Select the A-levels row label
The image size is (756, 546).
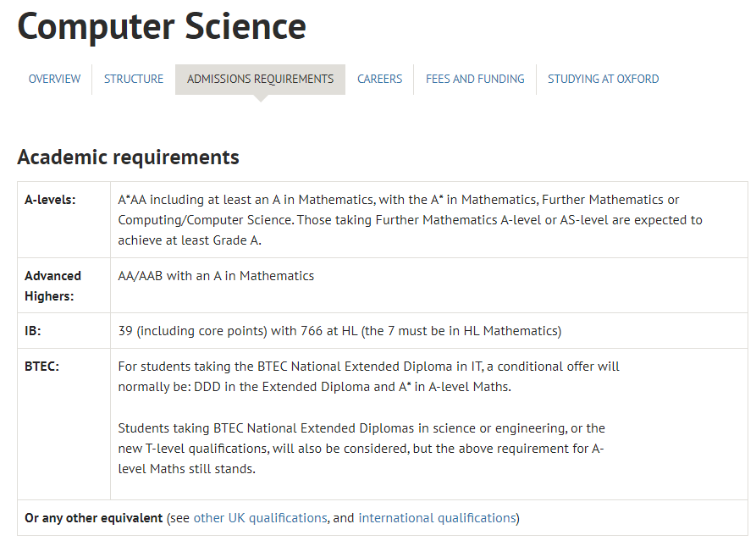point(50,200)
